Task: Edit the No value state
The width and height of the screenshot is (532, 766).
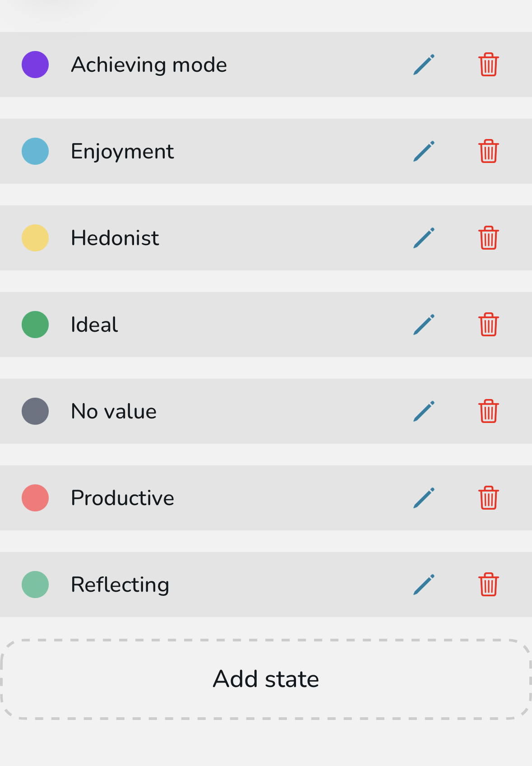Action: [424, 411]
